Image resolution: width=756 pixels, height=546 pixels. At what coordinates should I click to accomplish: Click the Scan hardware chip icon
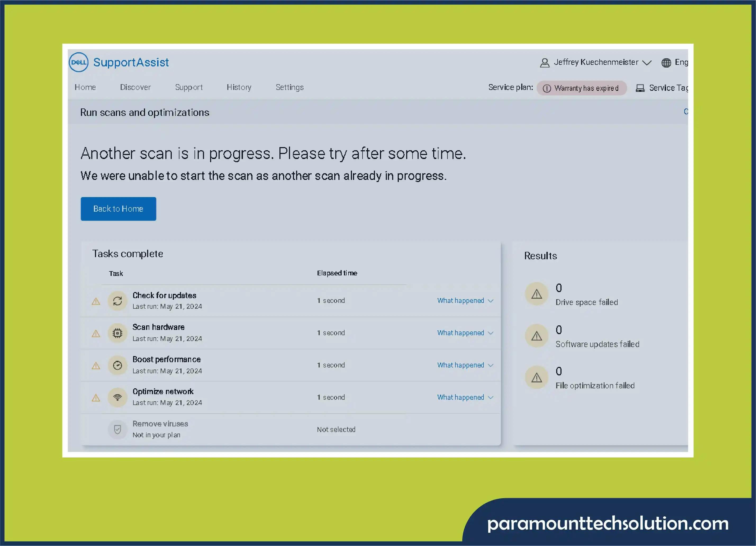click(117, 333)
